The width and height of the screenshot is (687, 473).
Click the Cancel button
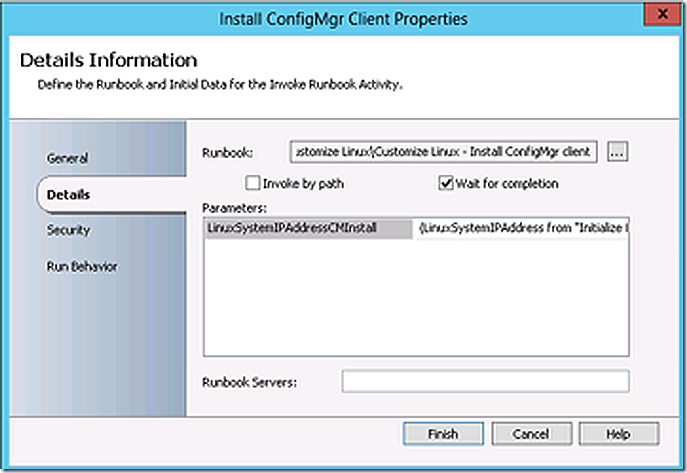[x=531, y=434]
